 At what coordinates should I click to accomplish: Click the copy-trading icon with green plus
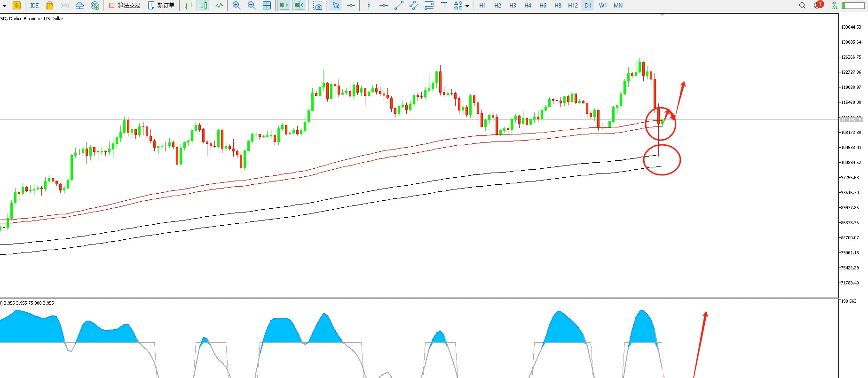[95, 6]
